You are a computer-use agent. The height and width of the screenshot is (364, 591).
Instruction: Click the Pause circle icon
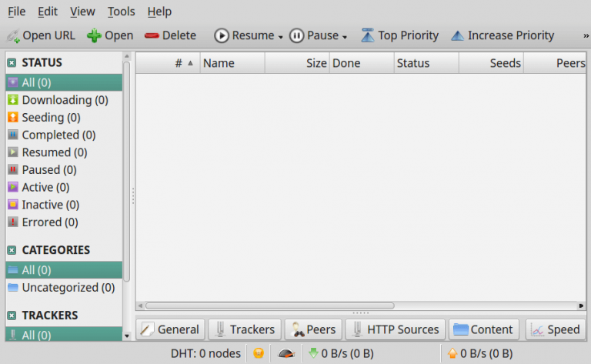coord(296,36)
